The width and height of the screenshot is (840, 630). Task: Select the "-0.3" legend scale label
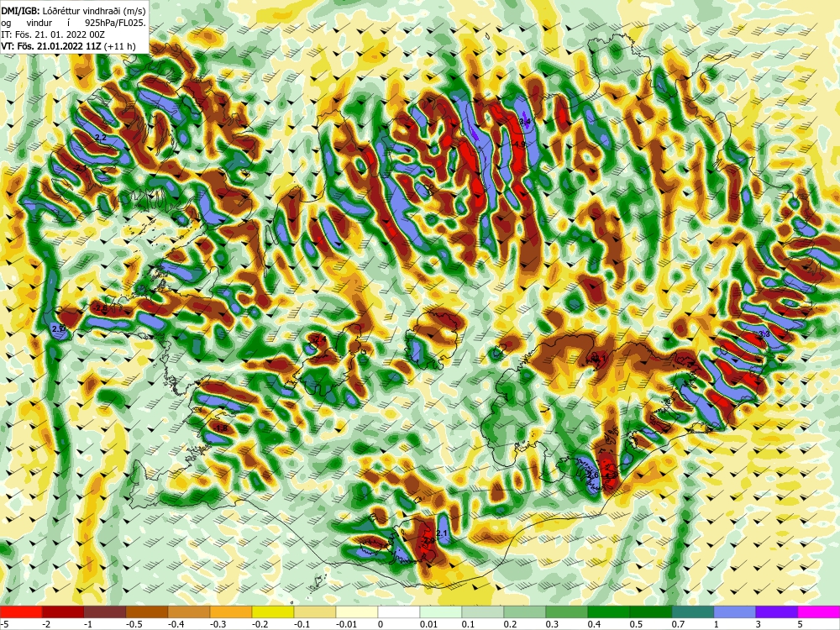point(218,624)
